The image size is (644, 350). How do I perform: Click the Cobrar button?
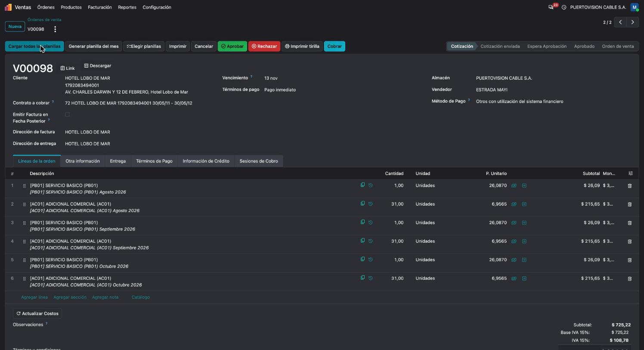point(334,46)
